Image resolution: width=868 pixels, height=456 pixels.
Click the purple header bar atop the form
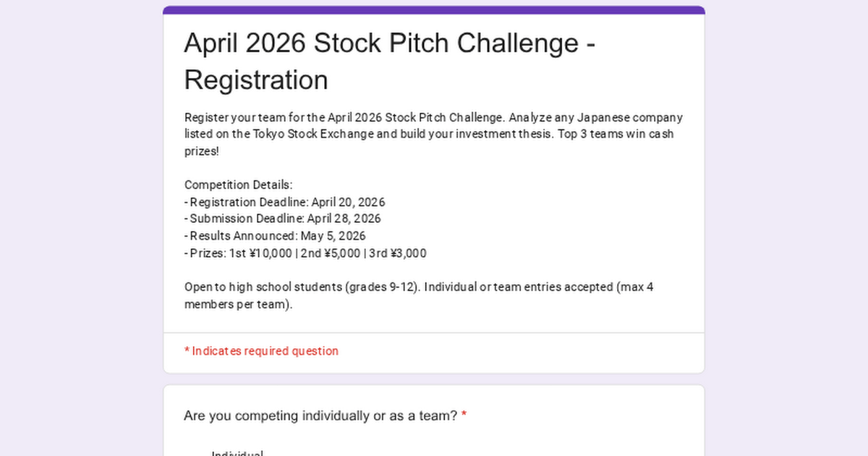pyautogui.click(x=434, y=10)
